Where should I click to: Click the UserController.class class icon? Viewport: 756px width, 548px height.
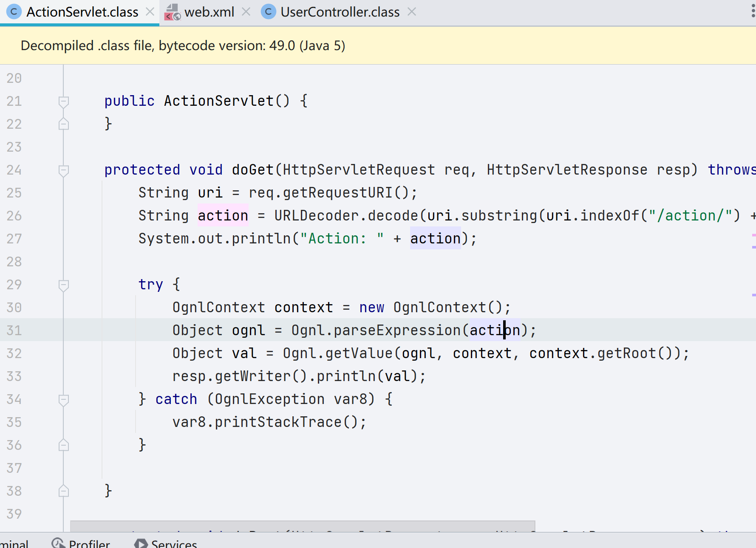click(268, 12)
